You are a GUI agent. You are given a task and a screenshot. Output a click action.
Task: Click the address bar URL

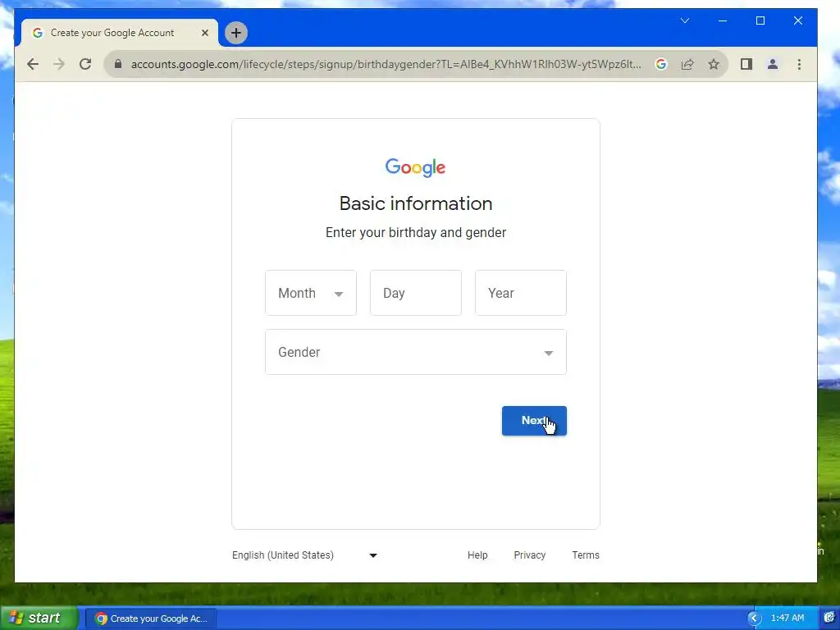386,64
